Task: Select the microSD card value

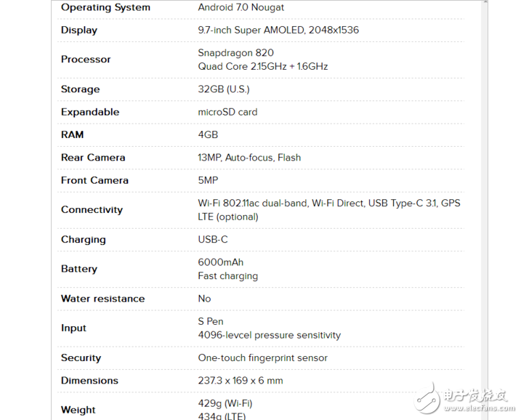Action: [227, 112]
